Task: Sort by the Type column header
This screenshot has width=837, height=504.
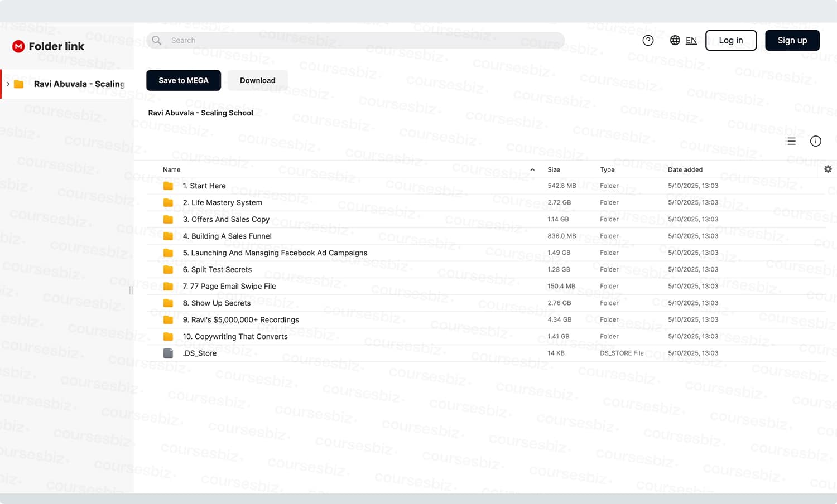Action: coord(607,169)
